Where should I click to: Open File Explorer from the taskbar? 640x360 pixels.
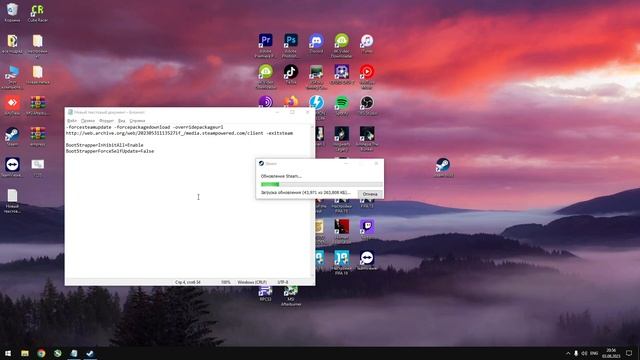[x=25, y=353]
